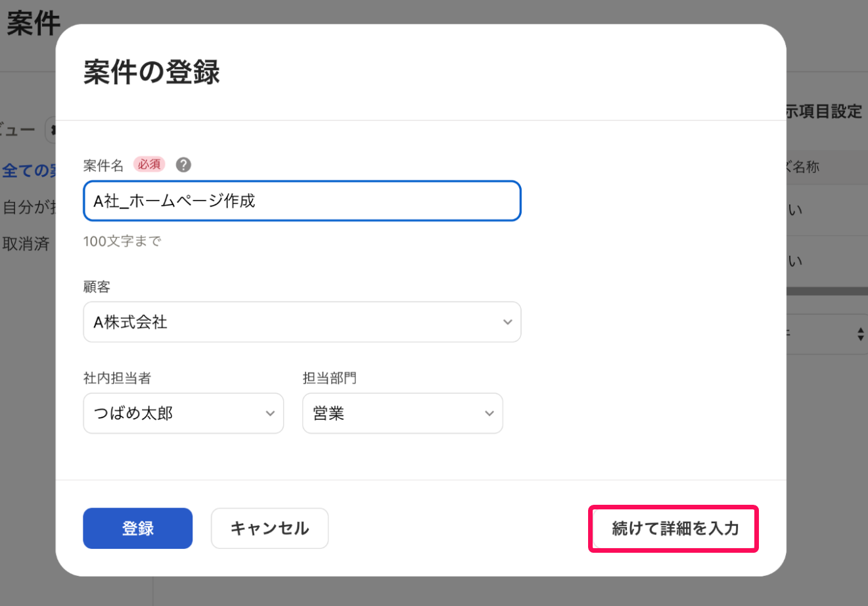Click the 続けて詳細を入力 button

pos(674,528)
